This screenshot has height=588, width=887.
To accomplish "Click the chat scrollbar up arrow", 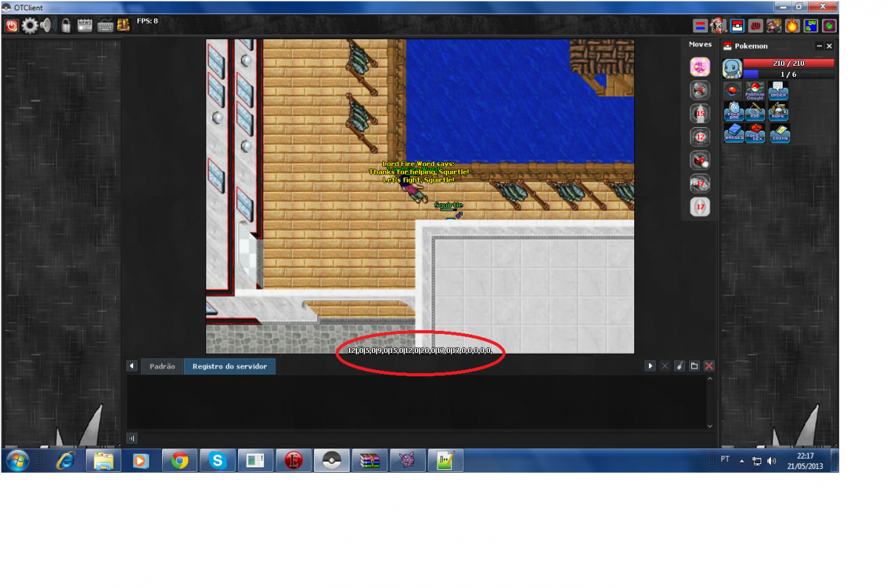I will click(x=711, y=379).
